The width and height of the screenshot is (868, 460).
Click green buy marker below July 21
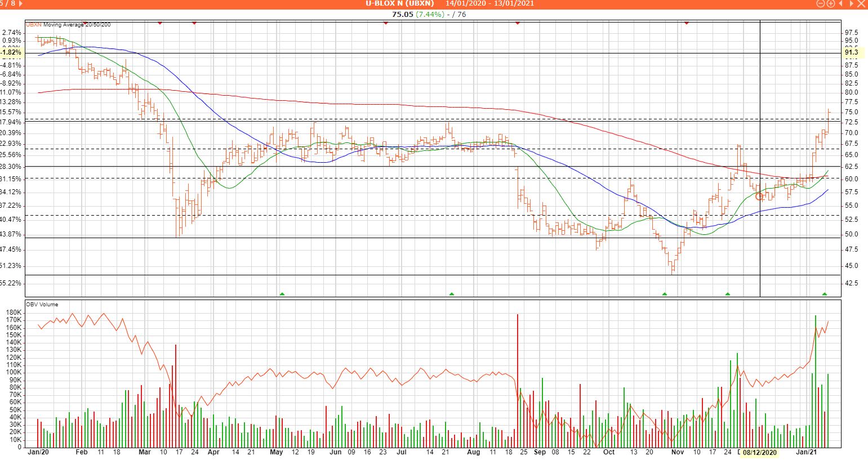pos(451,294)
